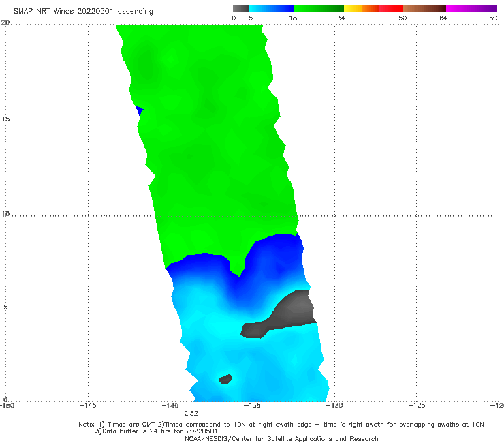Click the longitude label '-125'
The width and height of the screenshot is (504, 443).
click(x=417, y=406)
